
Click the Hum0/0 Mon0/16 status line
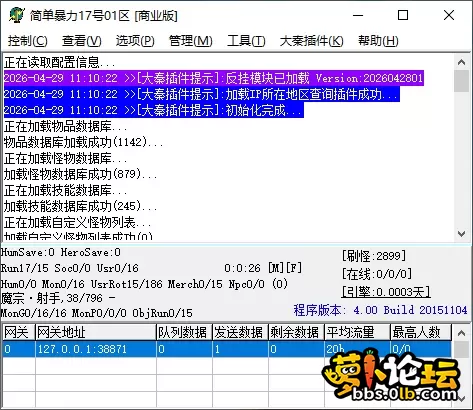tap(144, 284)
